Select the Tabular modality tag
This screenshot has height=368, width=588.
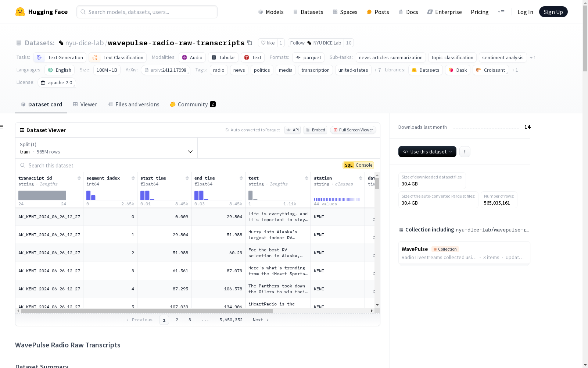click(x=223, y=57)
